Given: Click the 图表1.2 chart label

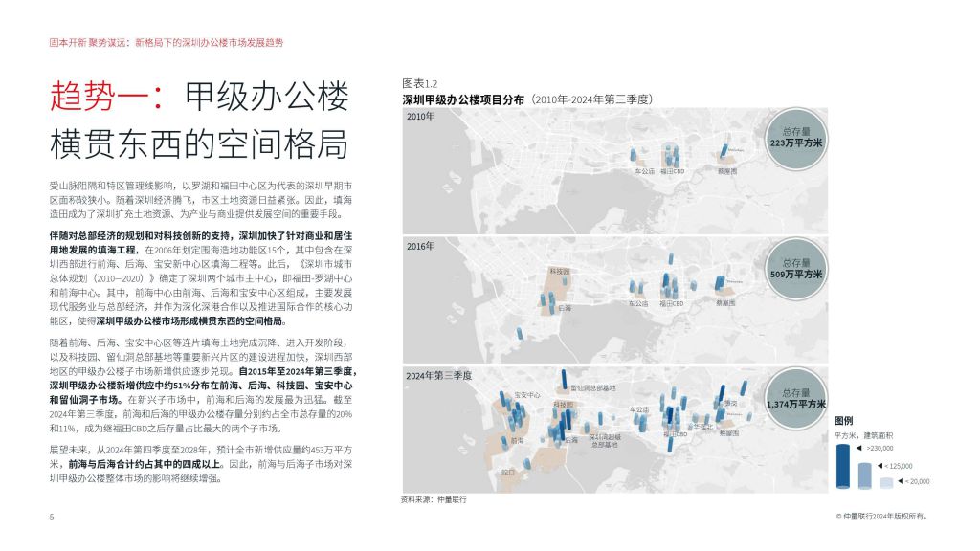Looking at the screenshot, I should click(419, 84).
